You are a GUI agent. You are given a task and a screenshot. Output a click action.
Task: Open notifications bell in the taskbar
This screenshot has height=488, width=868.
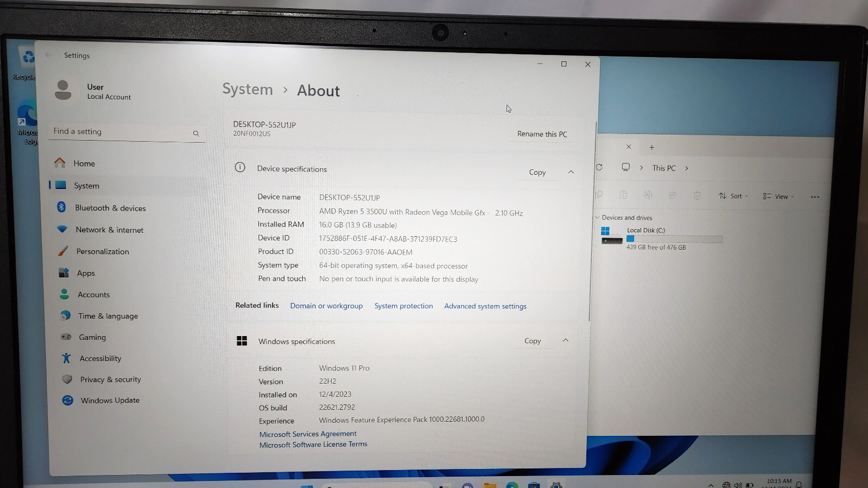[x=799, y=485]
